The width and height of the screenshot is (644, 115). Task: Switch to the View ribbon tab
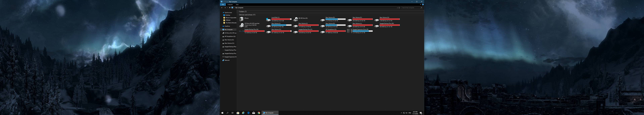coord(237,4)
